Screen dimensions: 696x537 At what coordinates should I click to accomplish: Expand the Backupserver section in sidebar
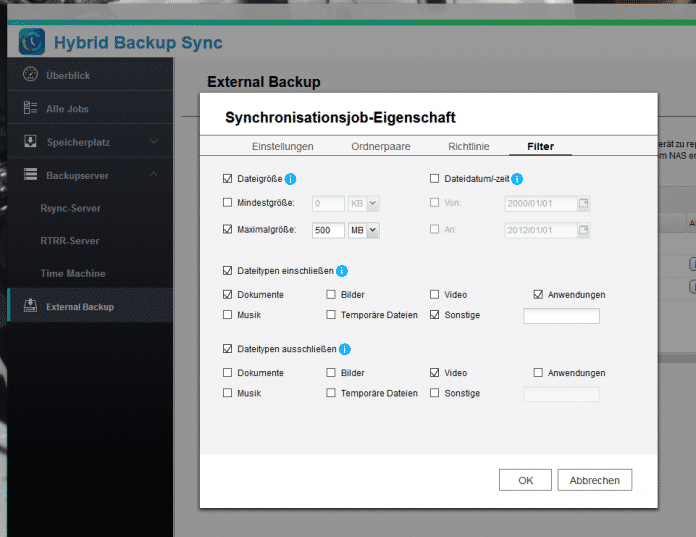tap(154, 175)
